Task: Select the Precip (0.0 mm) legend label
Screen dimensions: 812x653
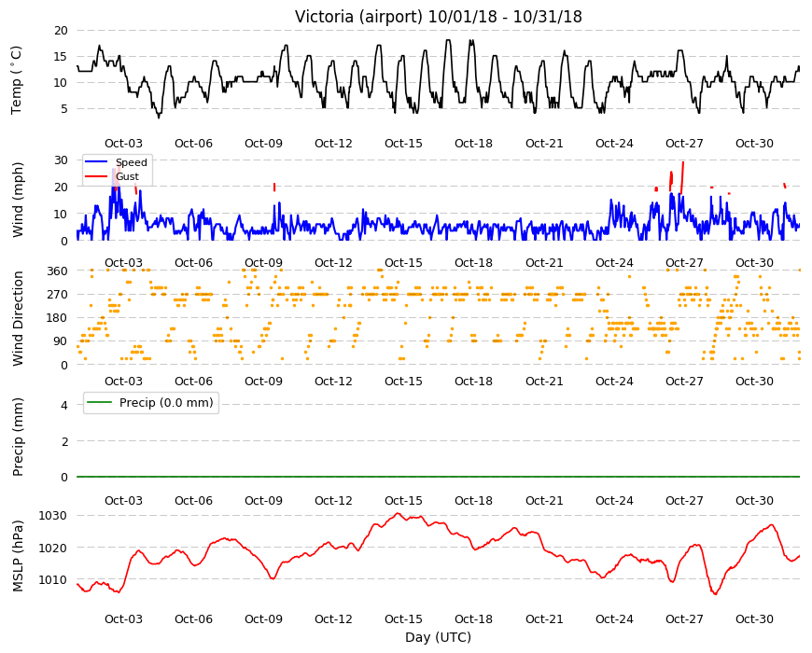Action: coord(166,403)
